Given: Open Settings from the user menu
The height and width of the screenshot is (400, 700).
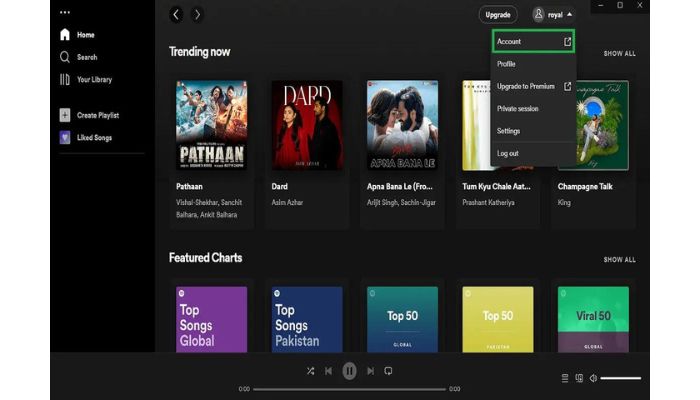Looking at the screenshot, I should click(533, 131).
